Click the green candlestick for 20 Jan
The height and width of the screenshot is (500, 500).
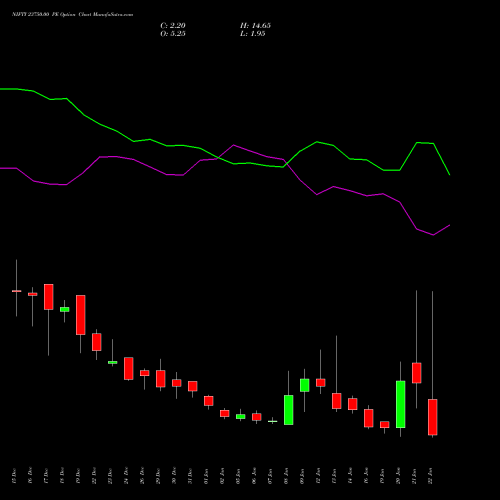401,404
